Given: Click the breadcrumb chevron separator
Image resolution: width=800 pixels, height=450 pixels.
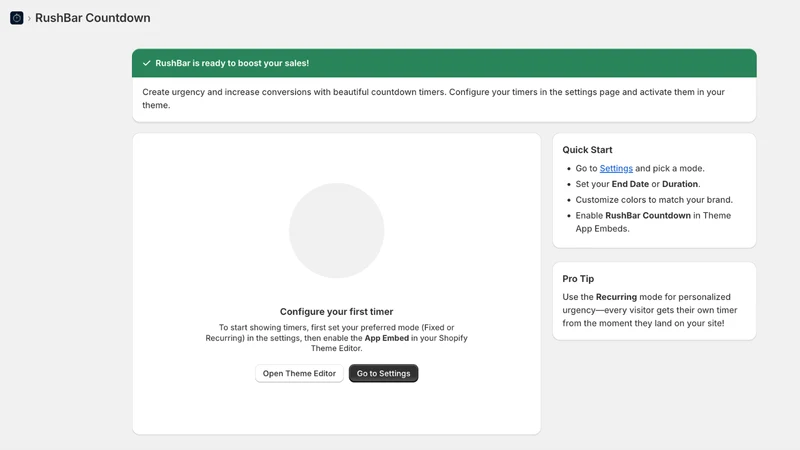Looking at the screenshot, I should coord(29,18).
